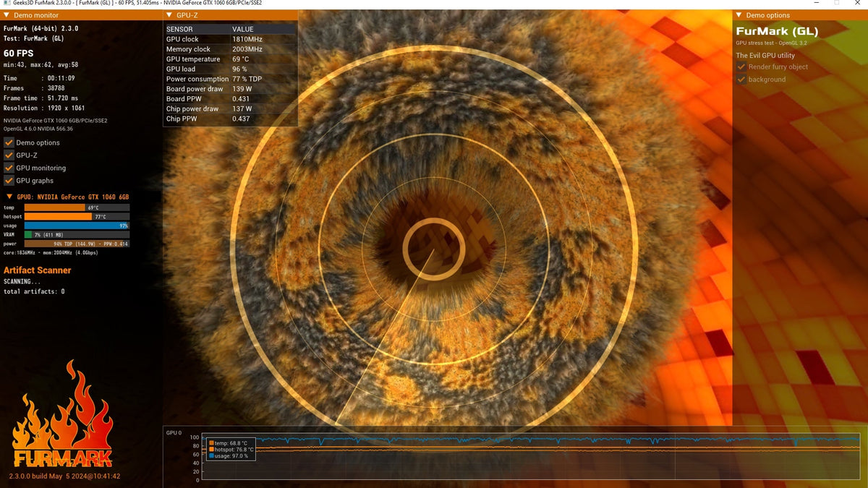Click the Frame time 51.720 ms line

41,98
